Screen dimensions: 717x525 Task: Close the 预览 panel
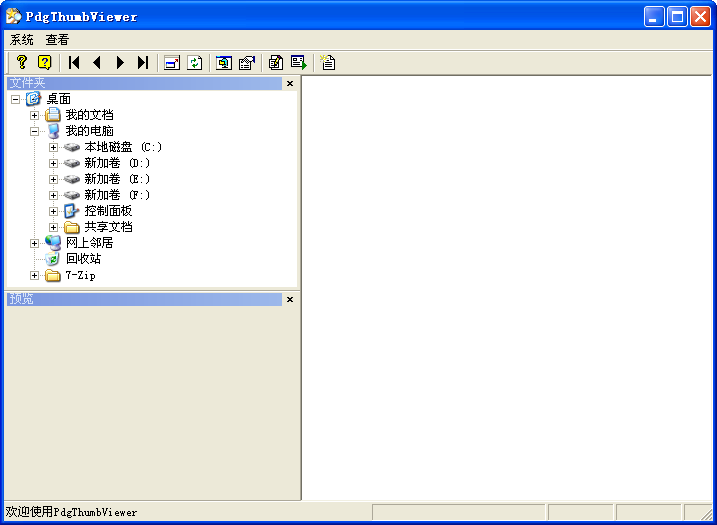290,299
